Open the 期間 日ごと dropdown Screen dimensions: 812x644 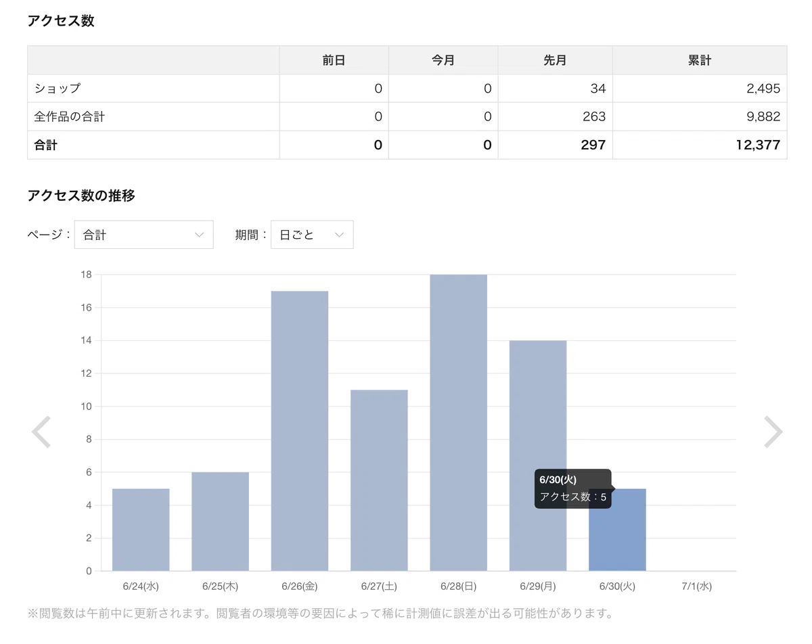[312, 235]
